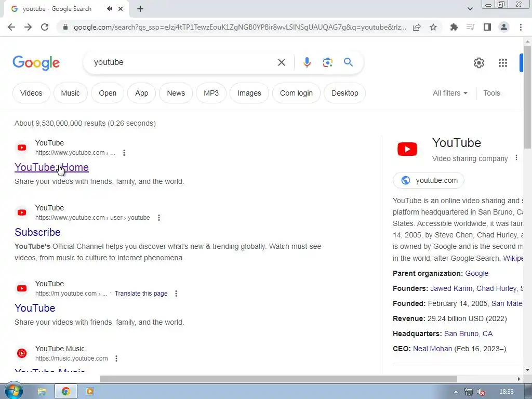The height and width of the screenshot is (399, 532).
Task: Click the horizontal scrollbar thumb
Action: pos(278,379)
